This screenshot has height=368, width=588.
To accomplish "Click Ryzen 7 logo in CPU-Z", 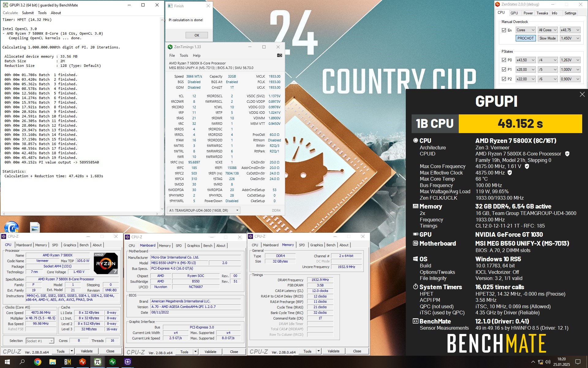I will click(105, 263).
